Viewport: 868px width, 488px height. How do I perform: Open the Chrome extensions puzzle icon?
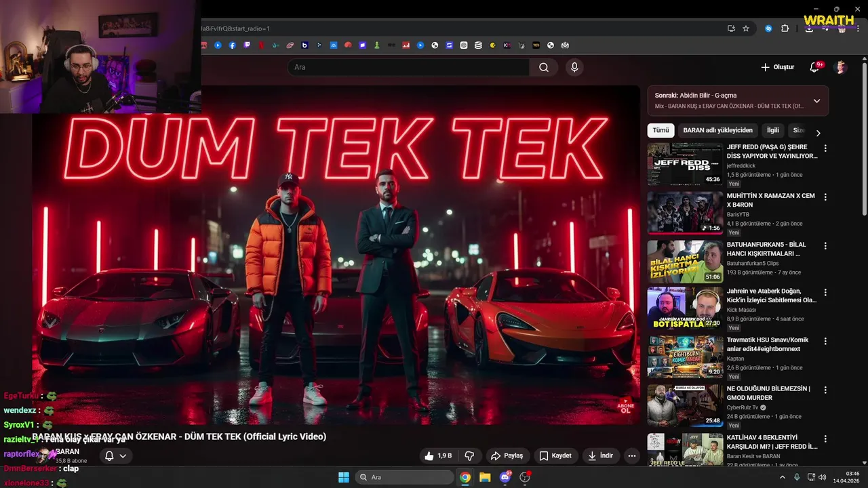tap(785, 28)
